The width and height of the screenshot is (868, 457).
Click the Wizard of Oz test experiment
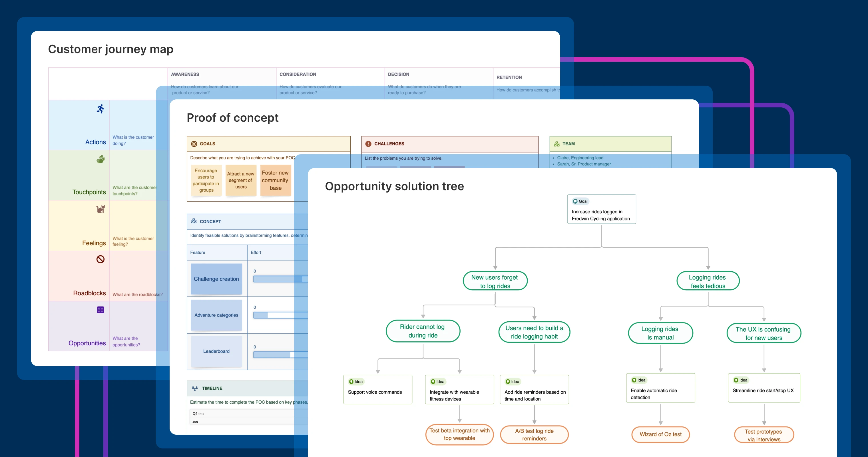660,434
